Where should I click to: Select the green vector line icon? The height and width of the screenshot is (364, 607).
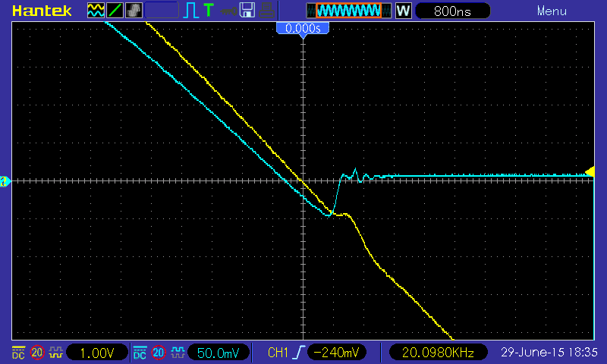coord(115,11)
